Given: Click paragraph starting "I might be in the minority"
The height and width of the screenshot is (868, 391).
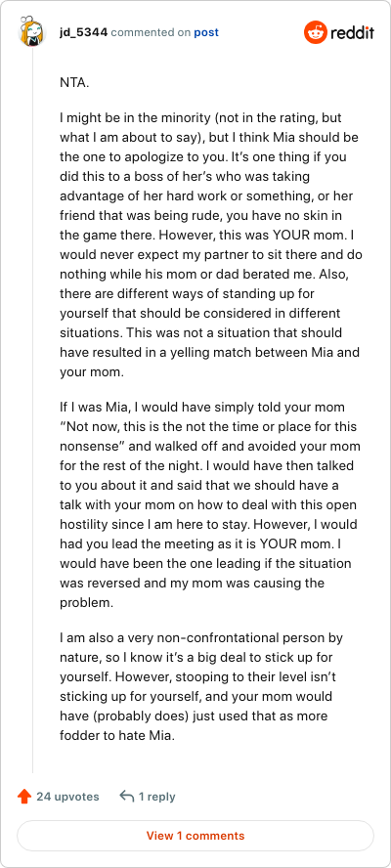Looking at the screenshot, I should coord(210,245).
